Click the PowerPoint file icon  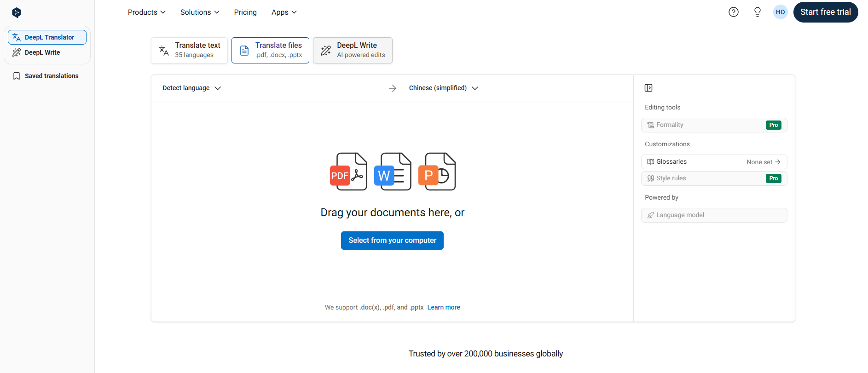pos(437,172)
